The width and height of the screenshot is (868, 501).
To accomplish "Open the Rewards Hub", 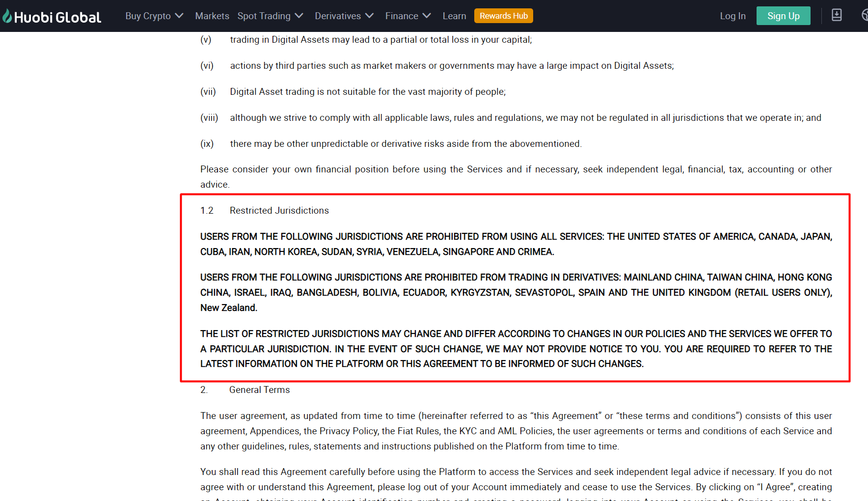I will pos(504,16).
